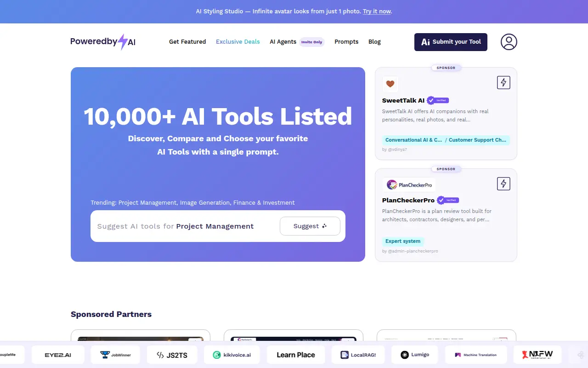The height and width of the screenshot is (368, 588).
Task: Open Learn Place partner logo in bottom strip
Action: (x=296, y=355)
